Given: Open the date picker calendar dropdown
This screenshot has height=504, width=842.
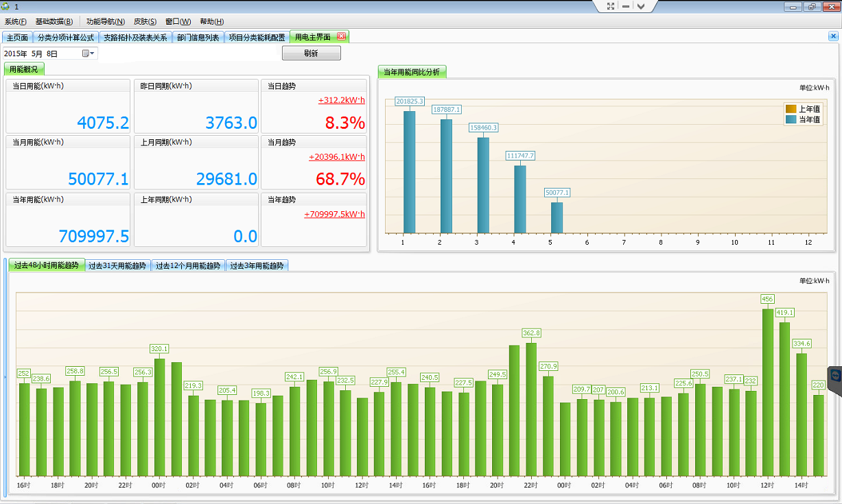Looking at the screenshot, I should click(89, 53).
